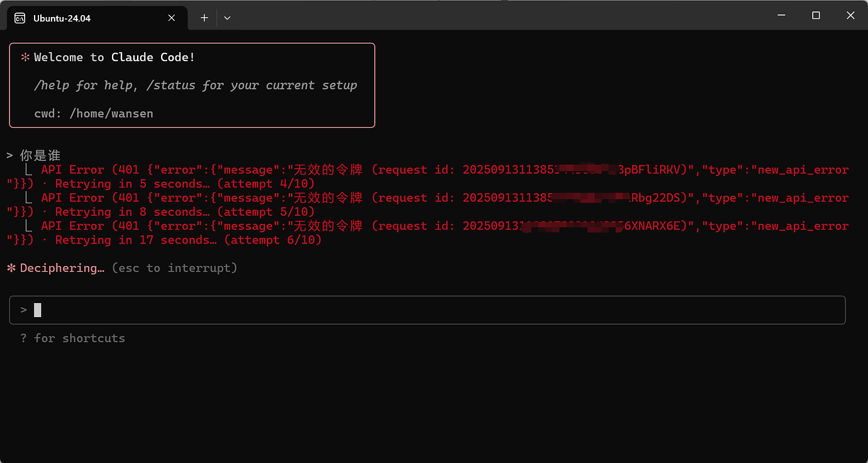Click the '(esc to interrupt)' hint
The image size is (868, 463).
[x=175, y=268]
